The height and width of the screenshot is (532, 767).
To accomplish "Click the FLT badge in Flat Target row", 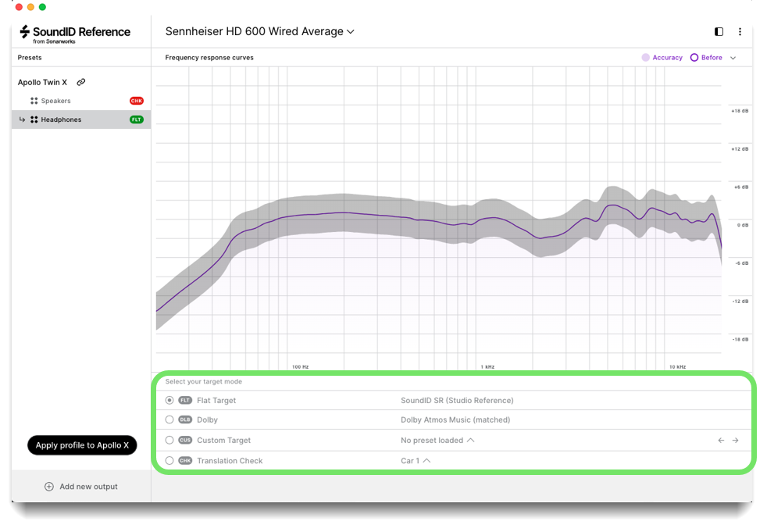I will tap(185, 400).
